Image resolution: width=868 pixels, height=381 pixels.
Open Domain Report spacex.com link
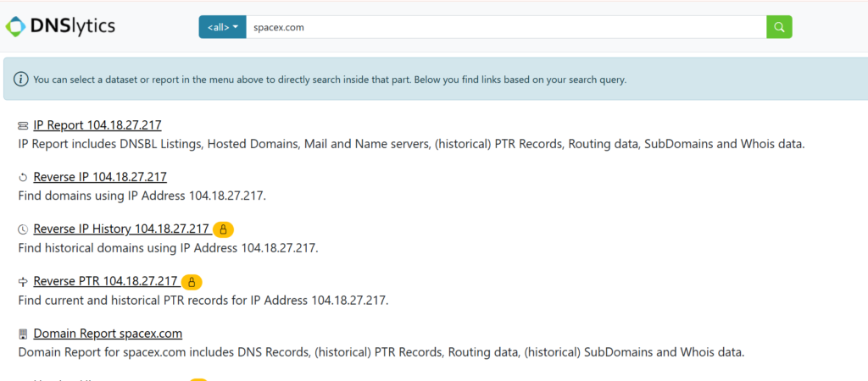click(x=108, y=334)
